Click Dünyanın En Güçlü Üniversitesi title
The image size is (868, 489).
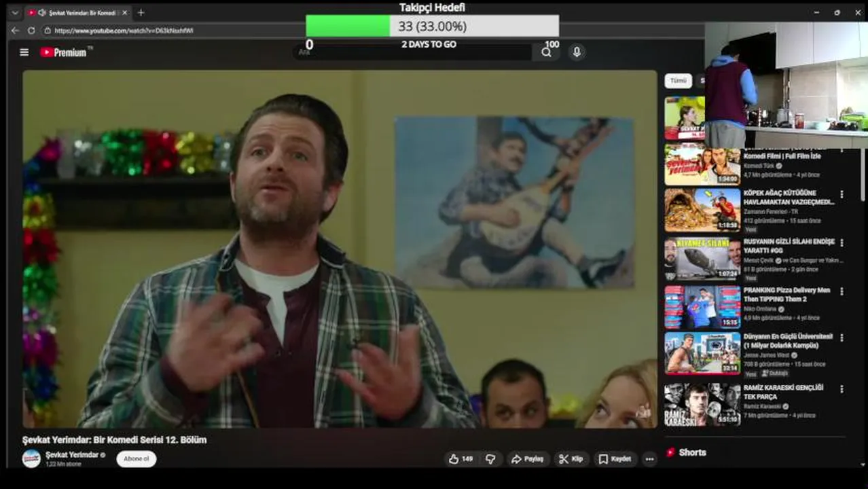click(788, 340)
